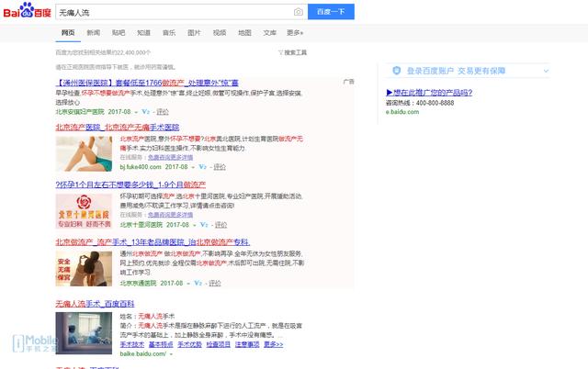Open the leg photo thumbnail of second result
The image size is (588, 369).
pos(84,153)
